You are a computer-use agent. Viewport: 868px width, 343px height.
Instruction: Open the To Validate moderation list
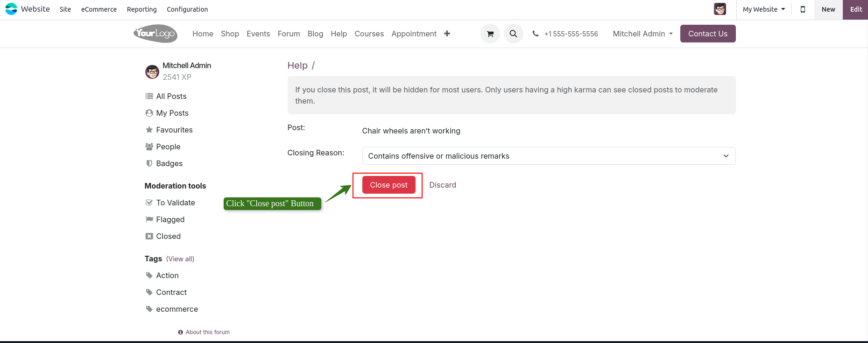175,203
